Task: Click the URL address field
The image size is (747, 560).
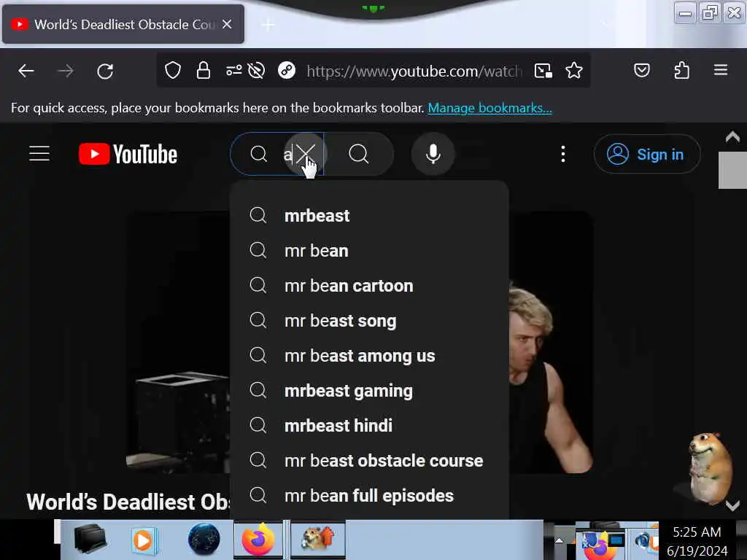Action: pyautogui.click(x=414, y=71)
